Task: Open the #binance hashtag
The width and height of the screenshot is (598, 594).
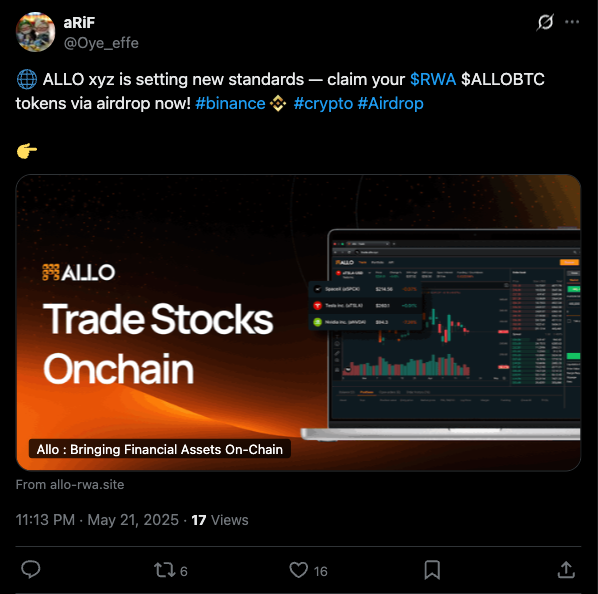Action: [230, 103]
